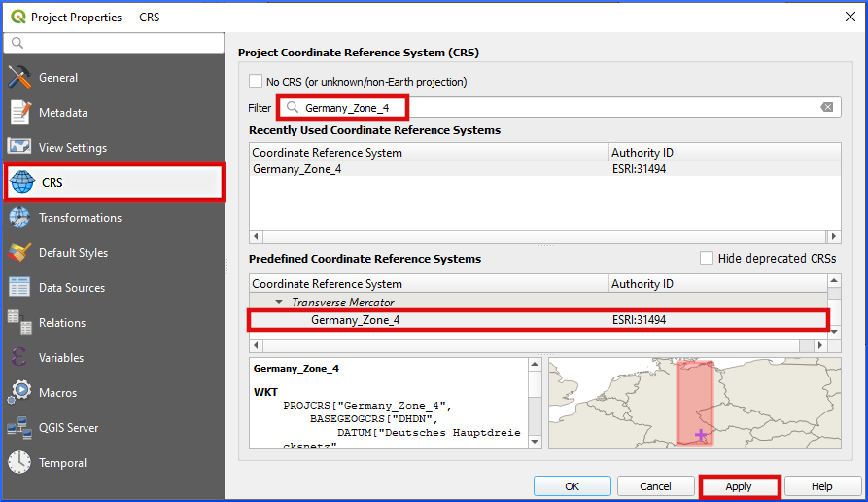Toggle Hide deprecated CRSs checkbox

(x=707, y=258)
